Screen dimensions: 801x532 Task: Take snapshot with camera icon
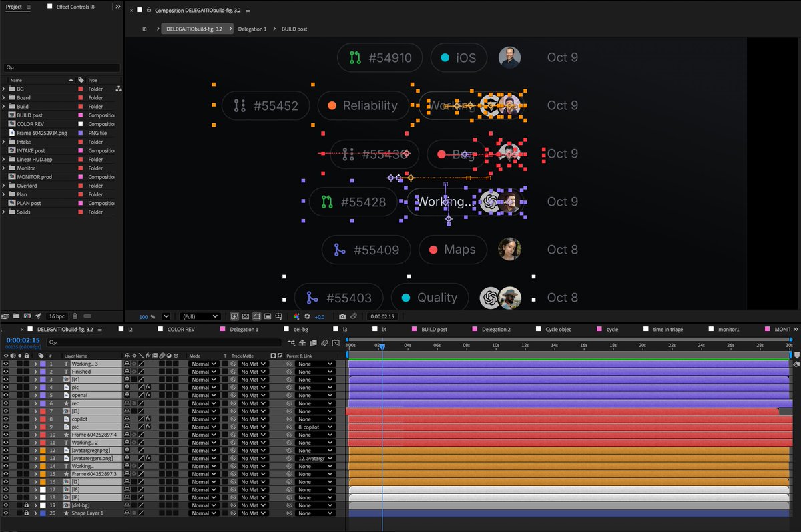[342, 316]
